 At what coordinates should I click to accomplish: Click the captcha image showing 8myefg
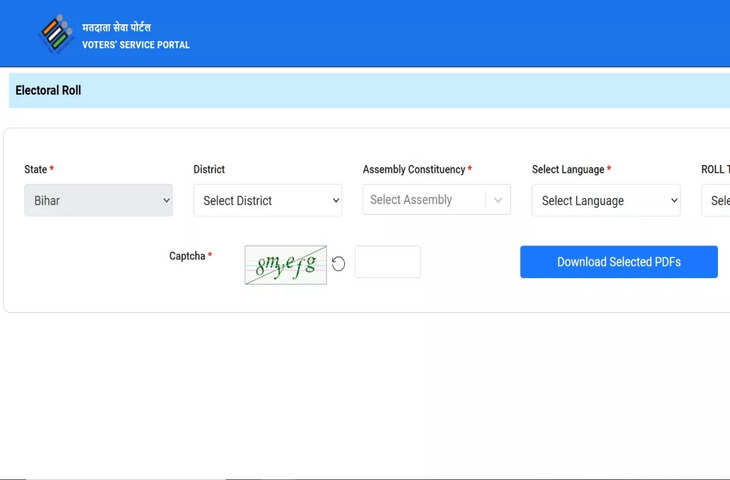click(286, 264)
